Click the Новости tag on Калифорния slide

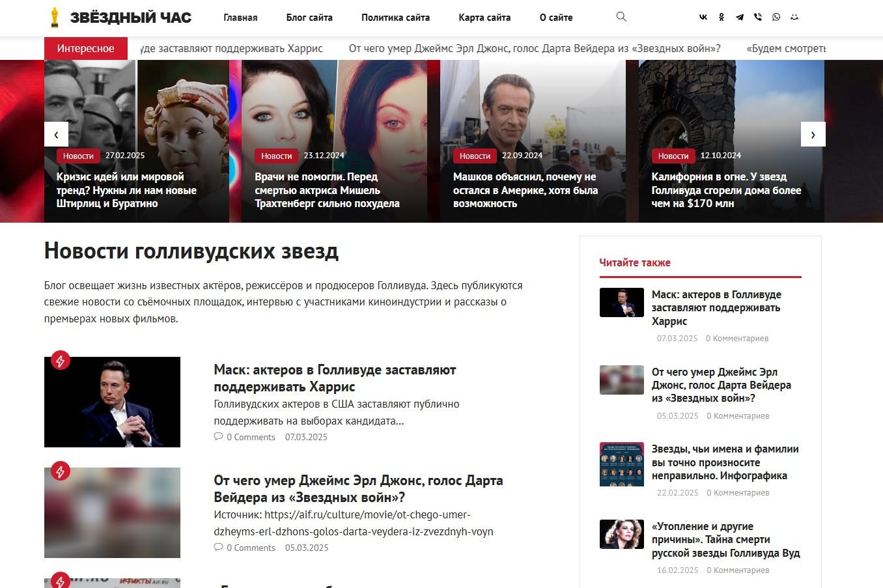click(673, 156)
